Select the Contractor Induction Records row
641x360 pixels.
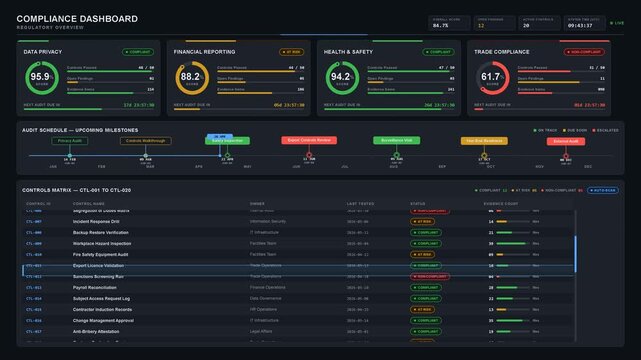298,310
